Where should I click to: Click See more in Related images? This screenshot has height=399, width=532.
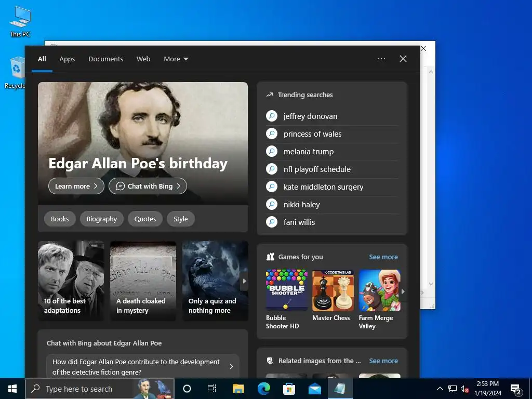point(383,361)
